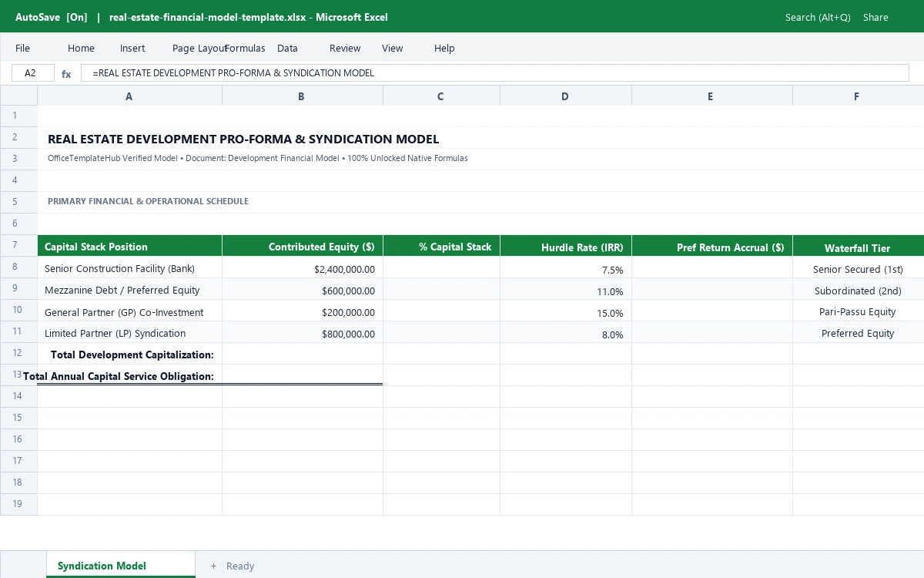The width and height of the screenshot is (924, 578).
Task: Select Pref Return Accrual ($) header cell
Action: [x=711, y=246]
